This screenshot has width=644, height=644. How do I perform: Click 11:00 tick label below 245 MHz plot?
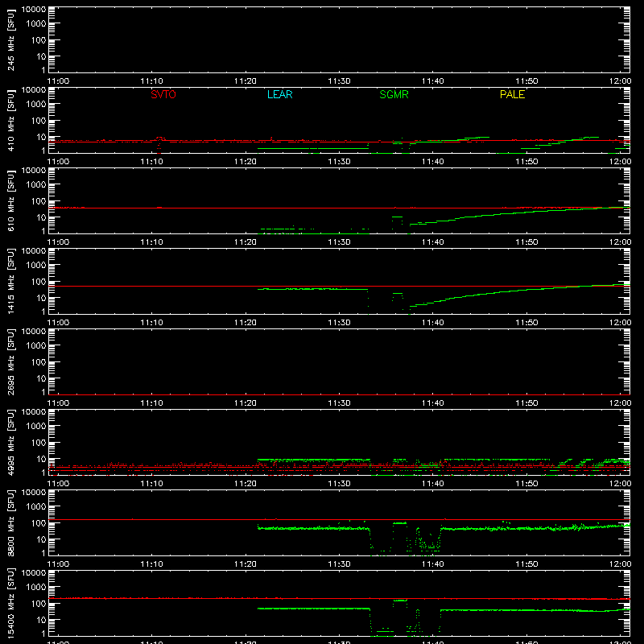(58, 81)
